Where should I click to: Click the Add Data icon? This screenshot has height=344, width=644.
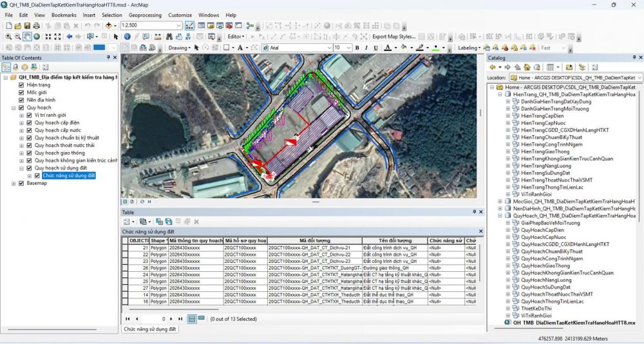point(108,26)
